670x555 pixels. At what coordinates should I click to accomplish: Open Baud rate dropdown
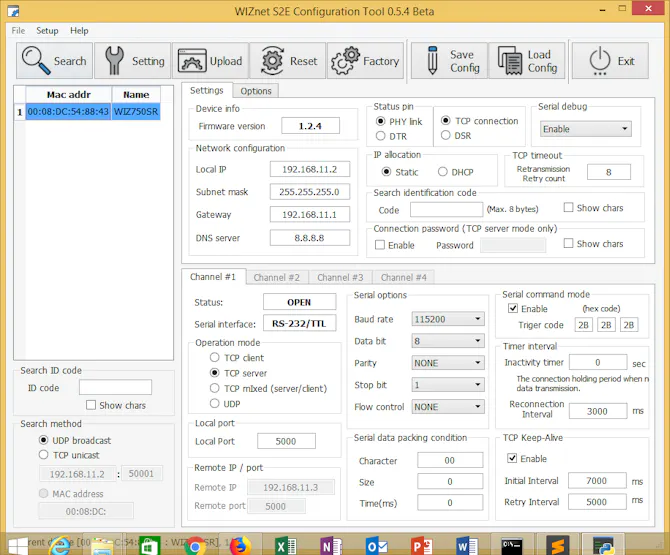pyautogui.click(x=448, y=319)
